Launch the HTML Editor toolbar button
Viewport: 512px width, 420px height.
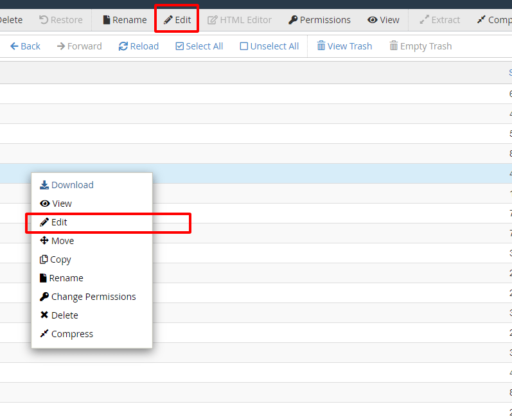pyautogui.click(x=240, y=20)
